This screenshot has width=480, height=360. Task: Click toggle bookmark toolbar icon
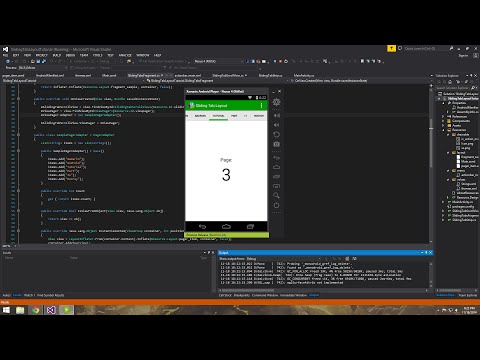tap(362, 61)
